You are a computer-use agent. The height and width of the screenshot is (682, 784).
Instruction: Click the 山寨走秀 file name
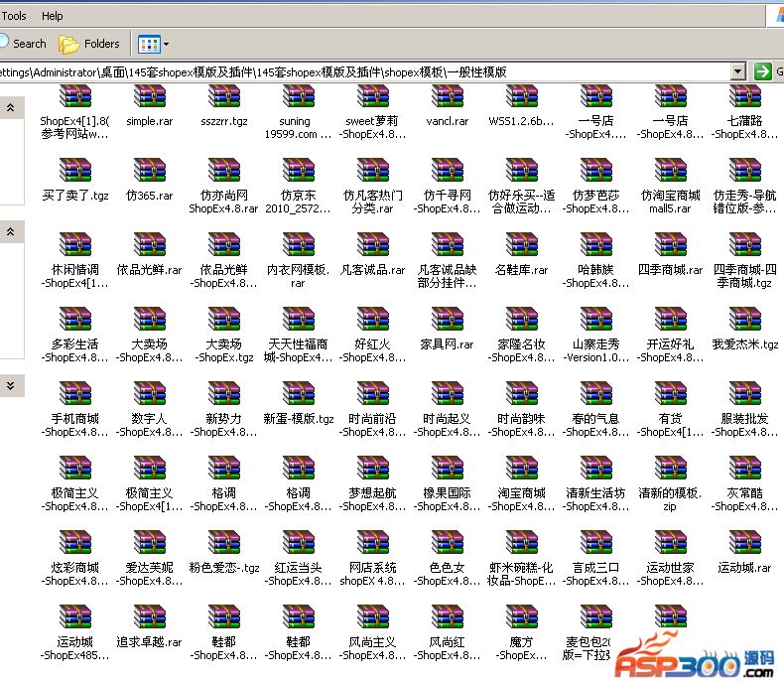point(595,350)
